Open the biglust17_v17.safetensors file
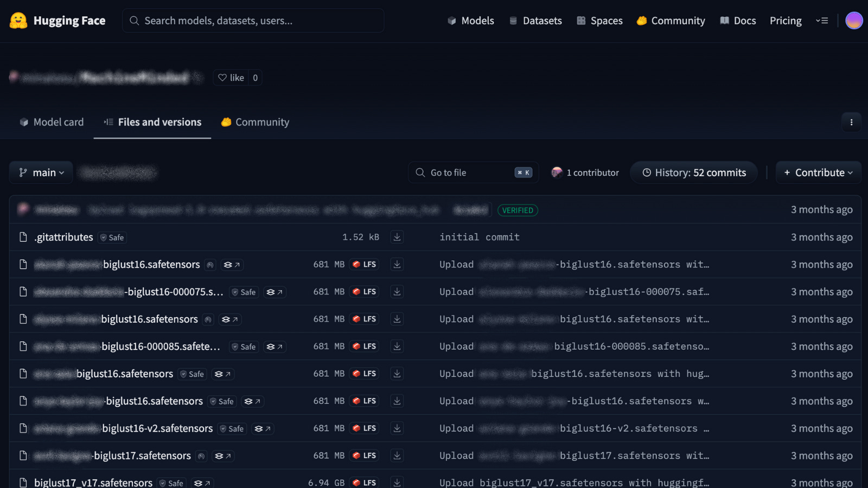The height and width of the screenshot is (488, 868). pyautogui.click(x=93, y=483)
